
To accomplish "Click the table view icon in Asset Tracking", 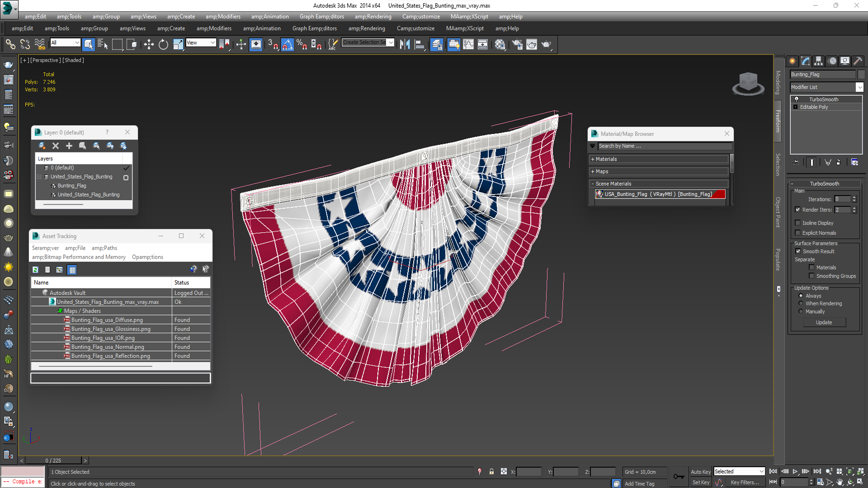I will pos(72,270).
